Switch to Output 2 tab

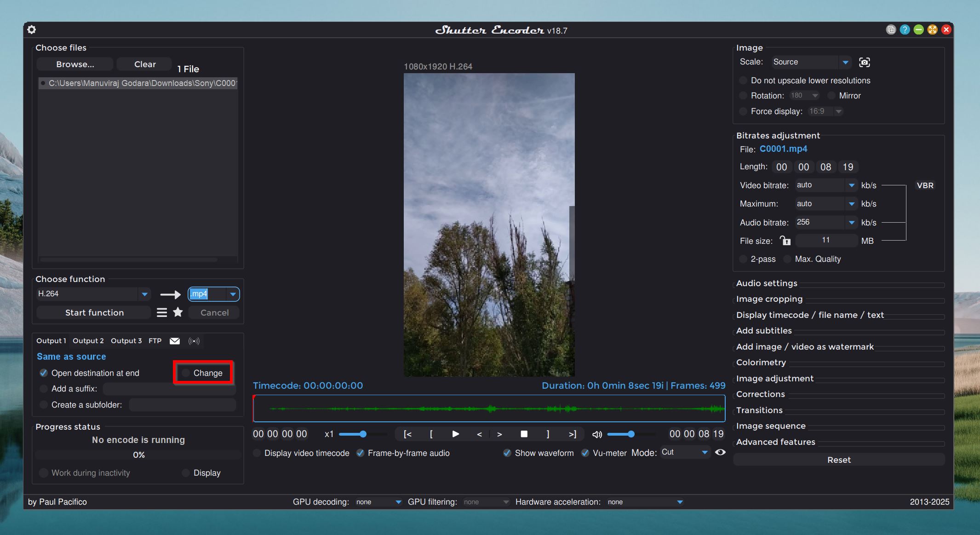pos(88,341)
